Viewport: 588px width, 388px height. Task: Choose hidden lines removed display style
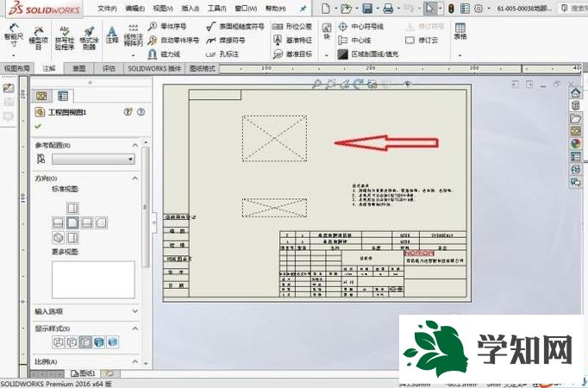[85, 342]
